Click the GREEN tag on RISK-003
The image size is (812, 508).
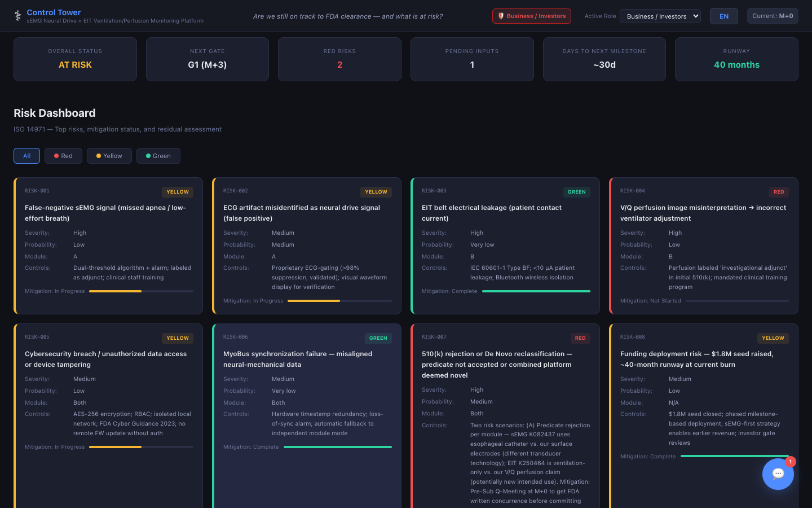[x=576, y=192]
